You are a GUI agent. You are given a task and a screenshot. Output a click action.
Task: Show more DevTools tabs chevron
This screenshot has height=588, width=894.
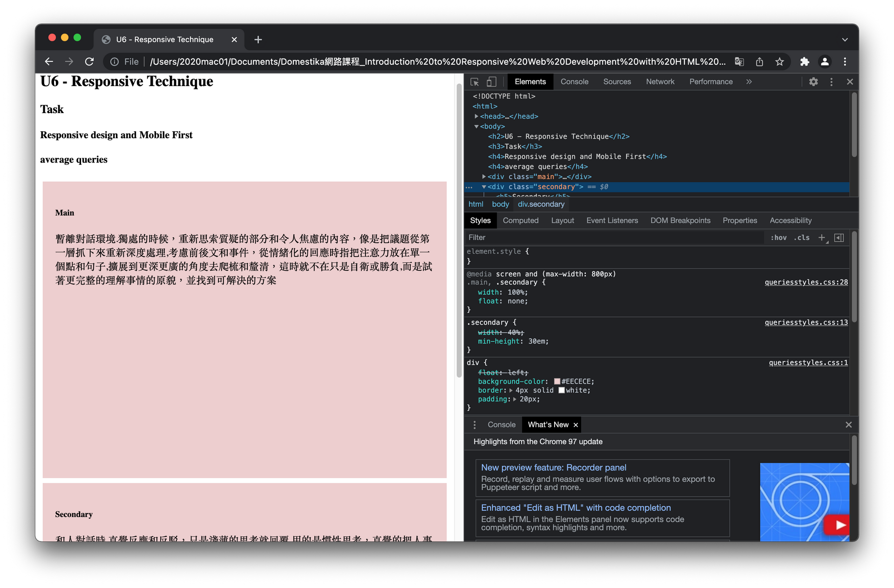(749, 82)
